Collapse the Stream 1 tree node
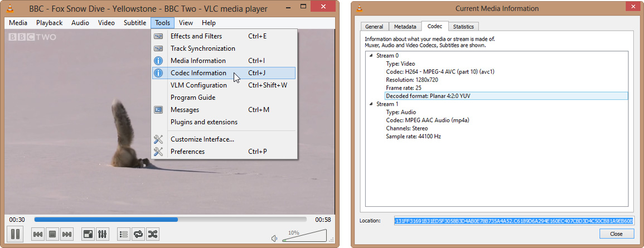 point(371,104)
